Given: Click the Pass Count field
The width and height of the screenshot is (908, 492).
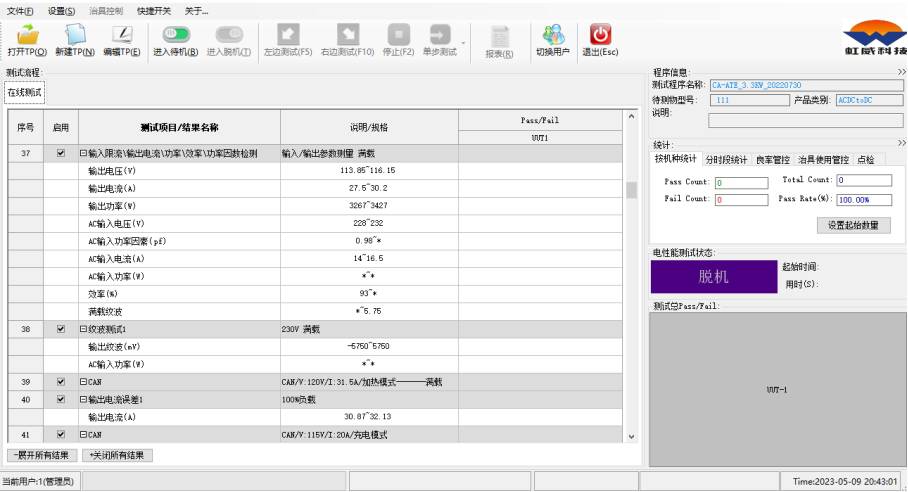Looking at the screenshot, I should [741, 183].
